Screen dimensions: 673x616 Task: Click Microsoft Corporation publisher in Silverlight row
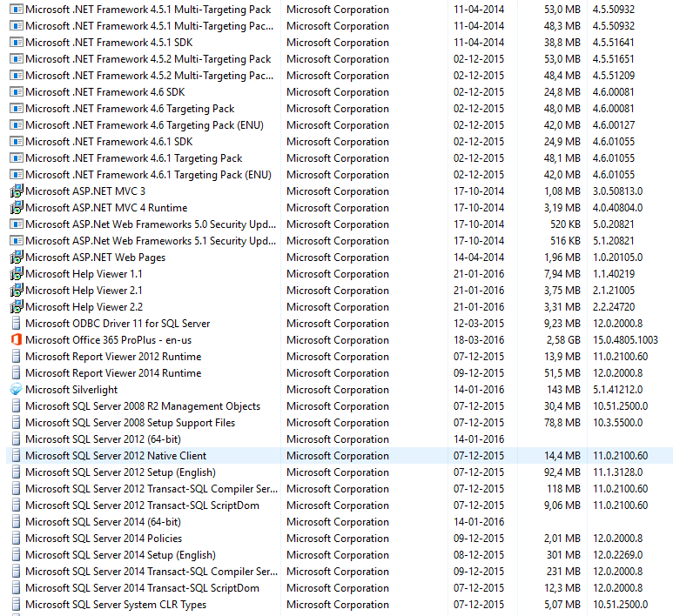point(337,390)
